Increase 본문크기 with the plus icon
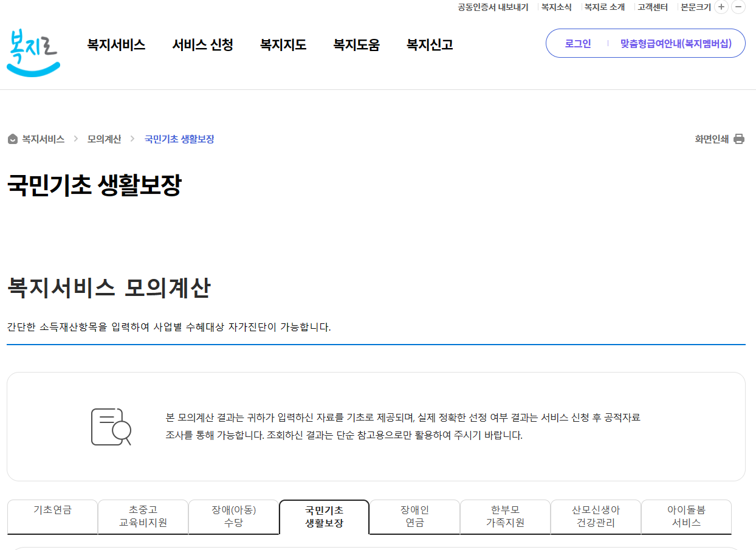756x550 pixels. click(721, 7)
